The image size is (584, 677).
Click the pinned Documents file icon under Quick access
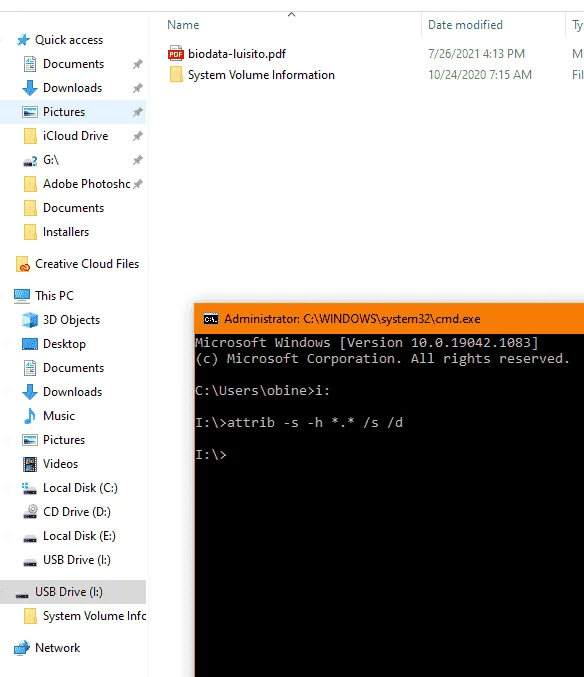click(30, 64)
